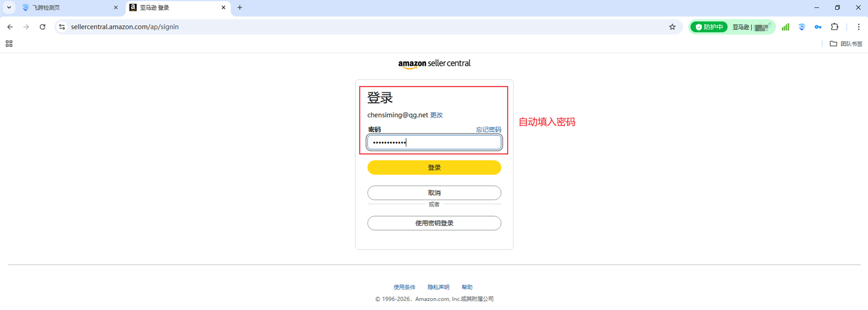
Task: Open the 隐私声明 footer link
Action: pos(439,287)
